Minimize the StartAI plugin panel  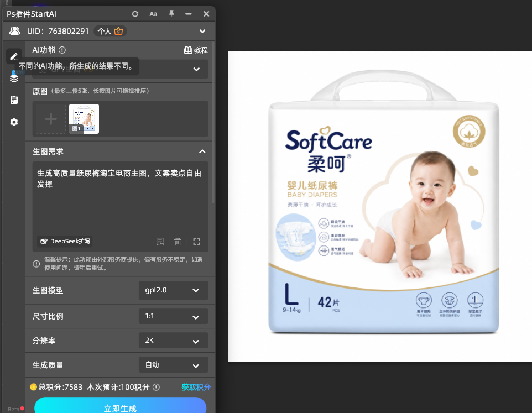[x=189, y=14]
